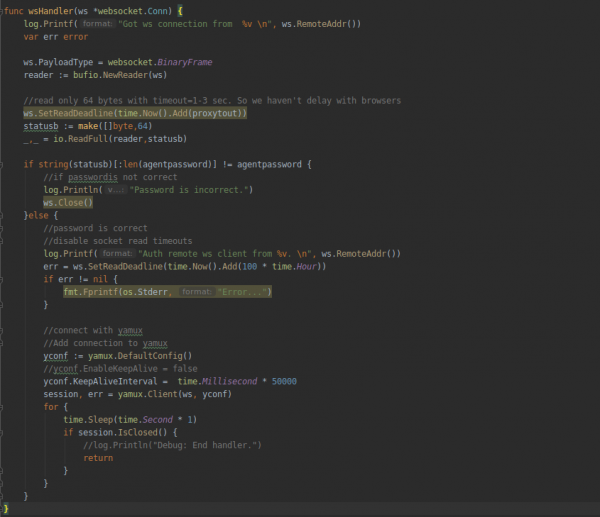Click the parameter hint before "Password is incorrect."
This screenshot has height=517, width=600.
115,190
